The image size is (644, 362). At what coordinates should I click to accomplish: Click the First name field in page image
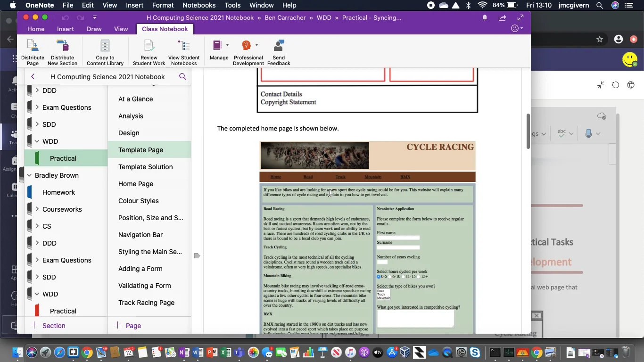coord(398,238)
